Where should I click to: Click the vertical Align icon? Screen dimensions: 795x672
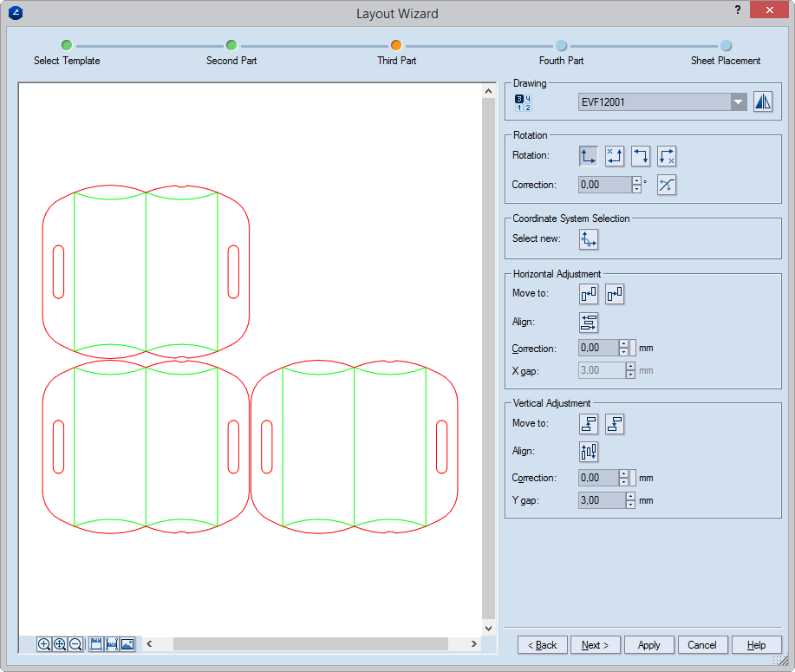point(589,452)
